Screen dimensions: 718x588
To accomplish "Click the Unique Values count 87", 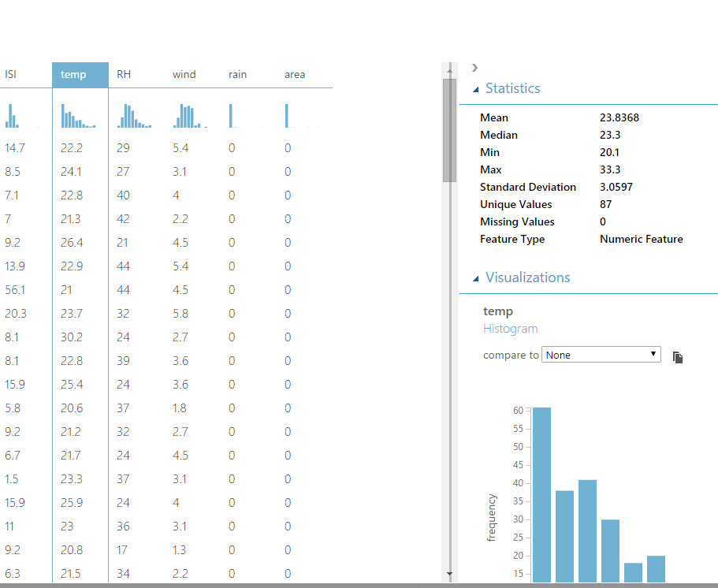I will click(x=605, y=205).
